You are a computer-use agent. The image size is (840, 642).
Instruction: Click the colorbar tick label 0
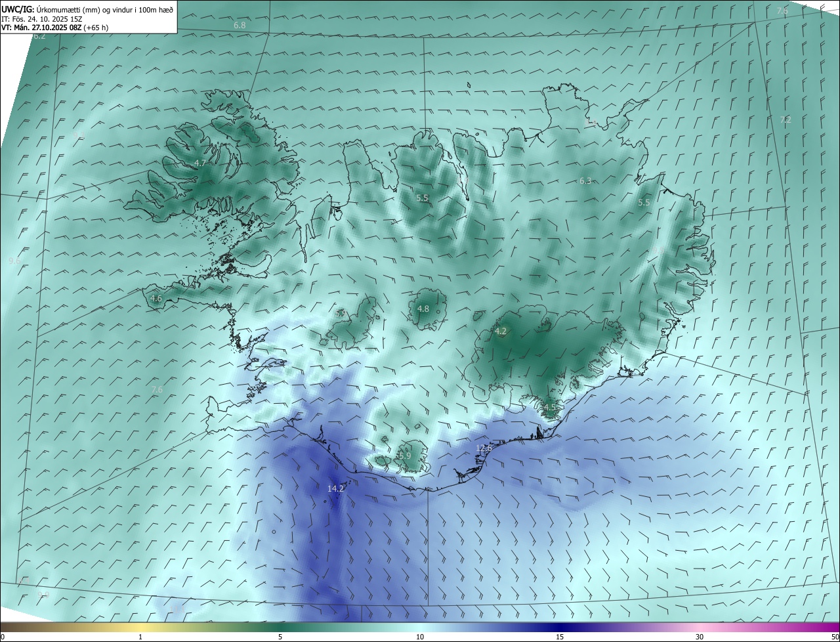coord(3,637)
